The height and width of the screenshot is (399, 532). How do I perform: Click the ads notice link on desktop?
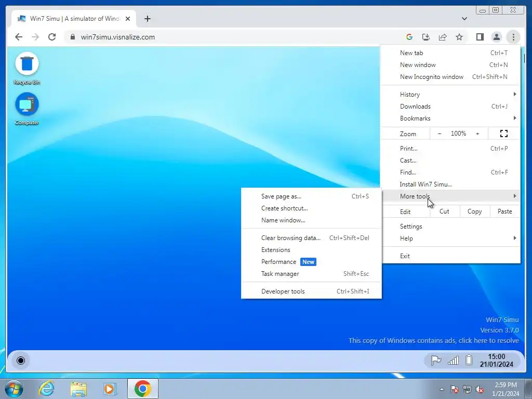(x=434, y=340)
